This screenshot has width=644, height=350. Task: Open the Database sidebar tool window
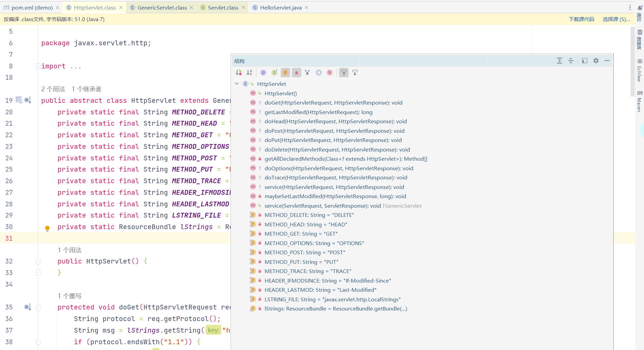(640, 39)
